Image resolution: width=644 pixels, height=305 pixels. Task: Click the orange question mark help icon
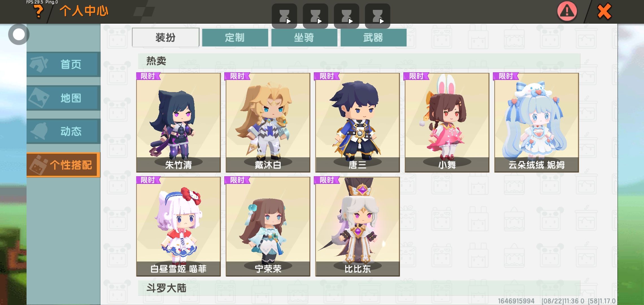pos(38,12)
